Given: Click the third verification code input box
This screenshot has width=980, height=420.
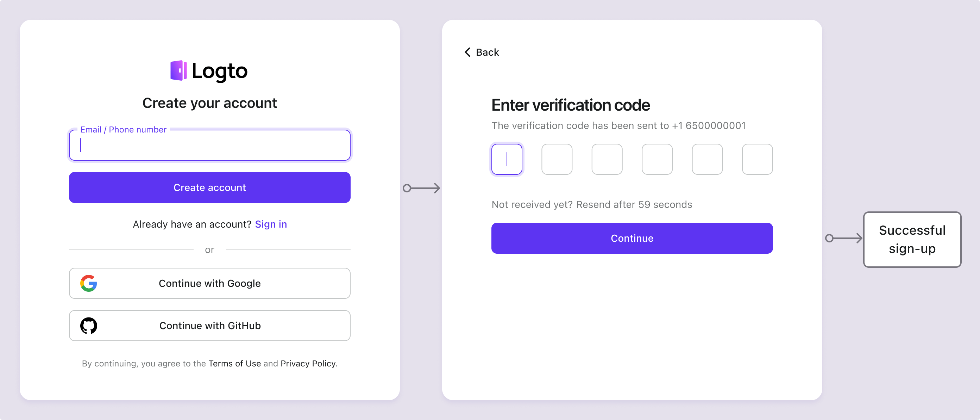Looking at the screenshot, I should (606, 159).
